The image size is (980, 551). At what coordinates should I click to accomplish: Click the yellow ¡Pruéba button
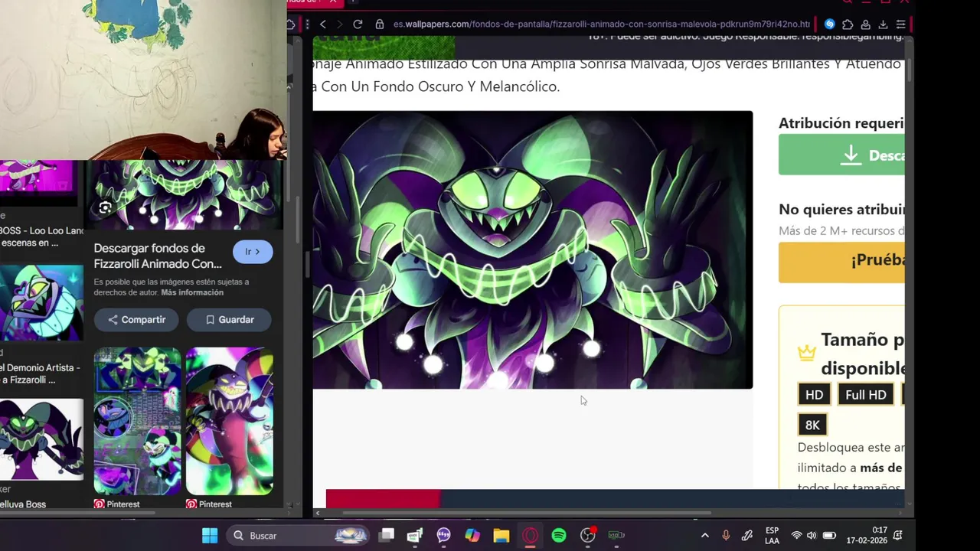[841, 262]
